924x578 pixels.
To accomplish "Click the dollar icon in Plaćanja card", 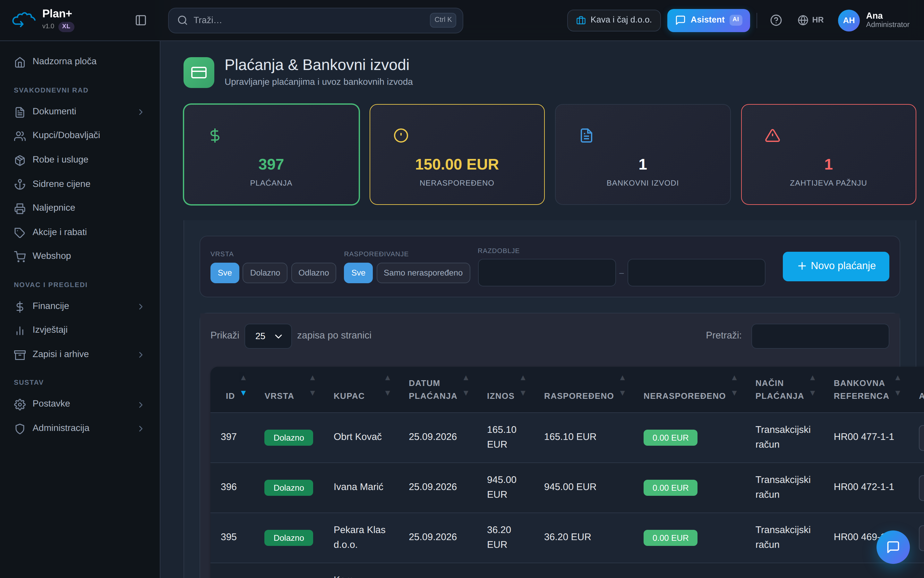I will point(215,135).
